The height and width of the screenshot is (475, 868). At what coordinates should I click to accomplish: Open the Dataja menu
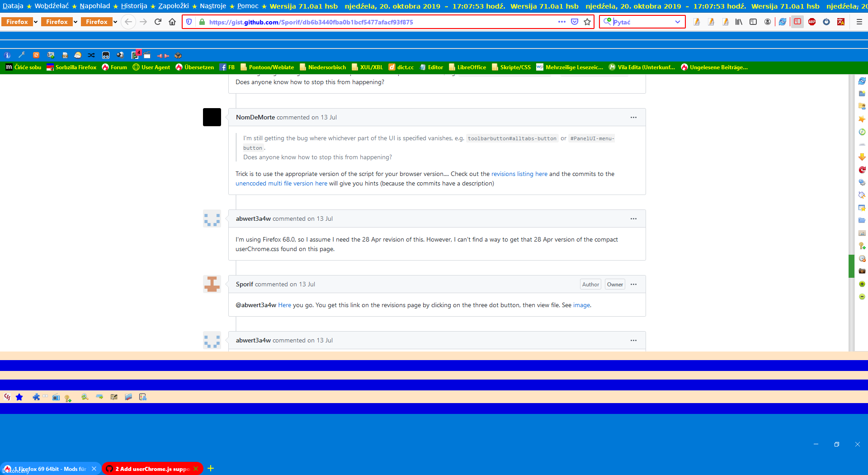pyautogui.click(x=13, y=6)
